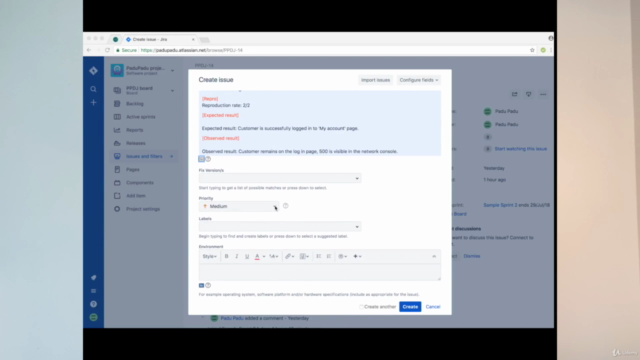Open the plus more-insert options dropdown

tap(358, 256)
